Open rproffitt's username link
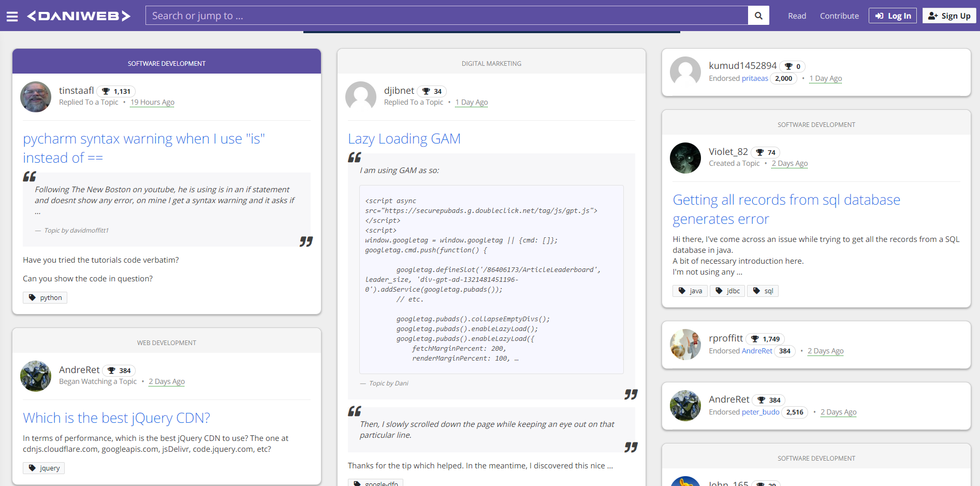Image resolution: width=980 pixels, height=486 pixels. pos(726,338)
